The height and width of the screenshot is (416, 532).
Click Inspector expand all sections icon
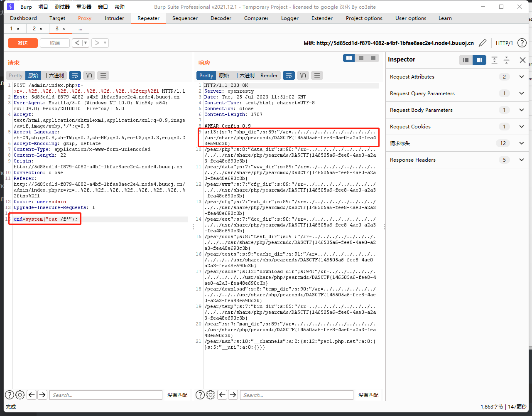tap(494, 60)
